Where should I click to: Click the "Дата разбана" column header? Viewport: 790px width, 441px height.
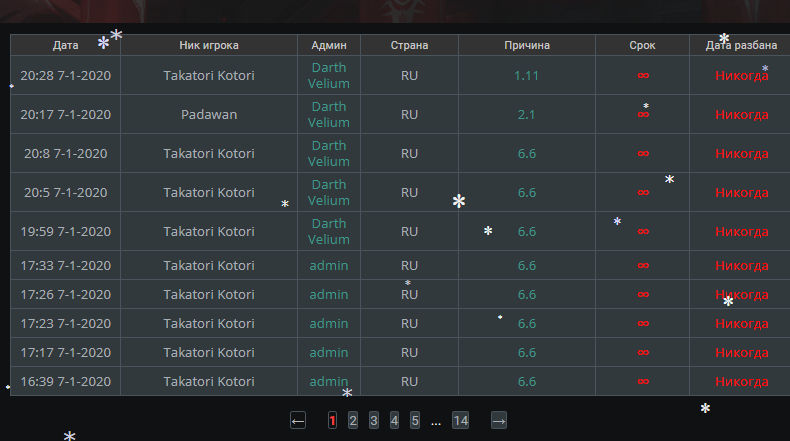(x=741, y=45)
